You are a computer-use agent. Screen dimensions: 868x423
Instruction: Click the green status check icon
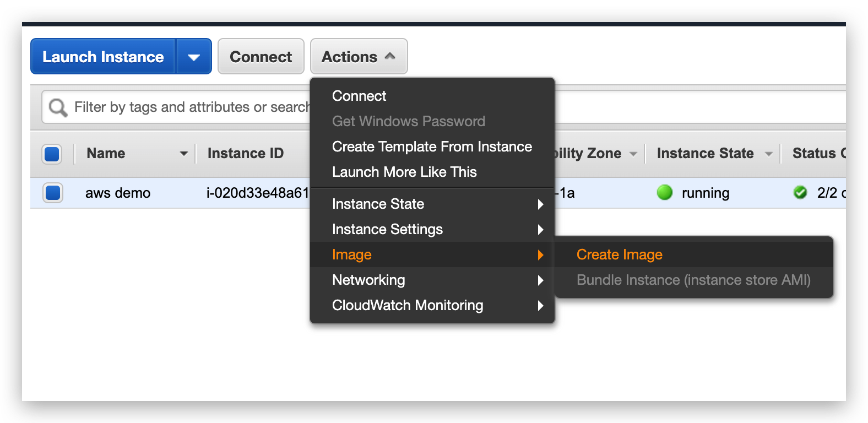(800, 192)
